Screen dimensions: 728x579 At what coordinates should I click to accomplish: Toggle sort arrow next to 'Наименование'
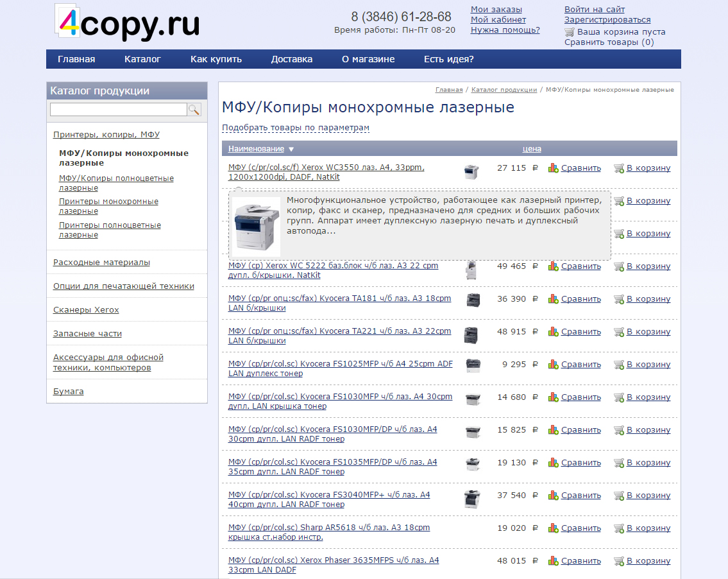click(291, 149)
